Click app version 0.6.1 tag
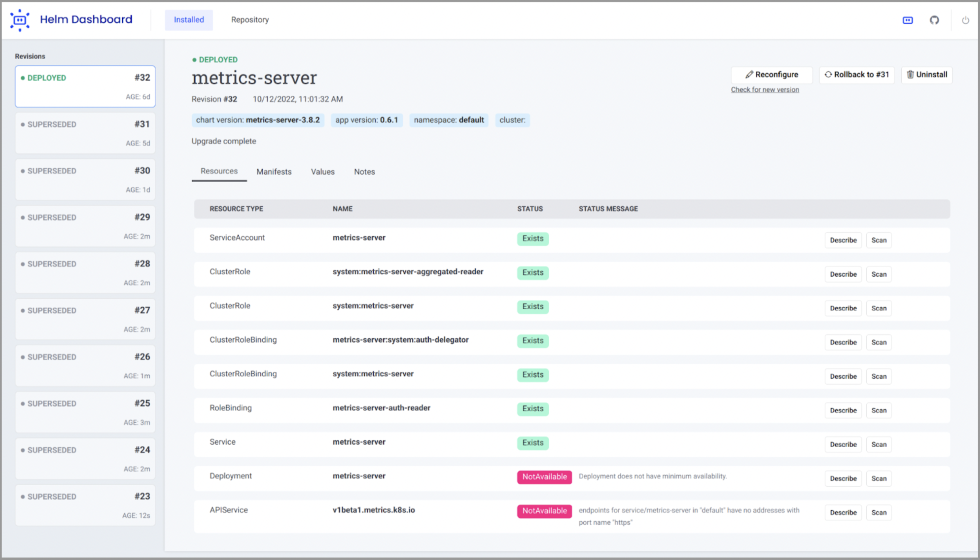 (x=367, y=120)
